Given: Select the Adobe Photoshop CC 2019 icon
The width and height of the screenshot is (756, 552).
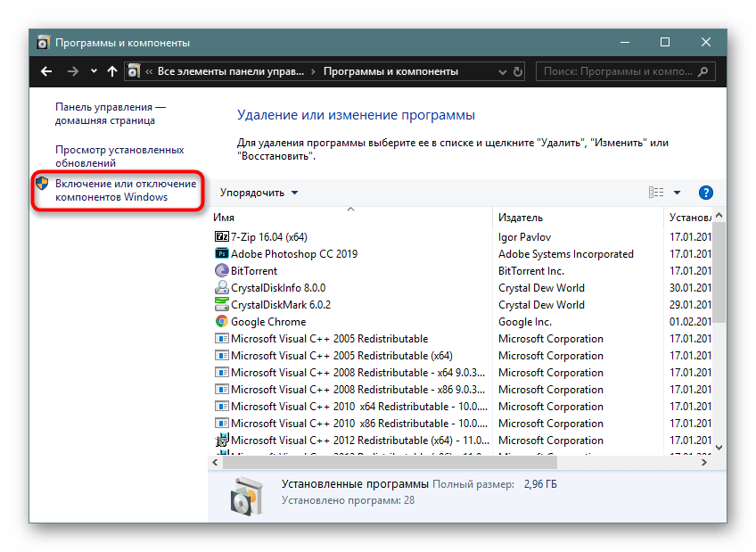Looking at the screenshot, I should coord(220,253).
